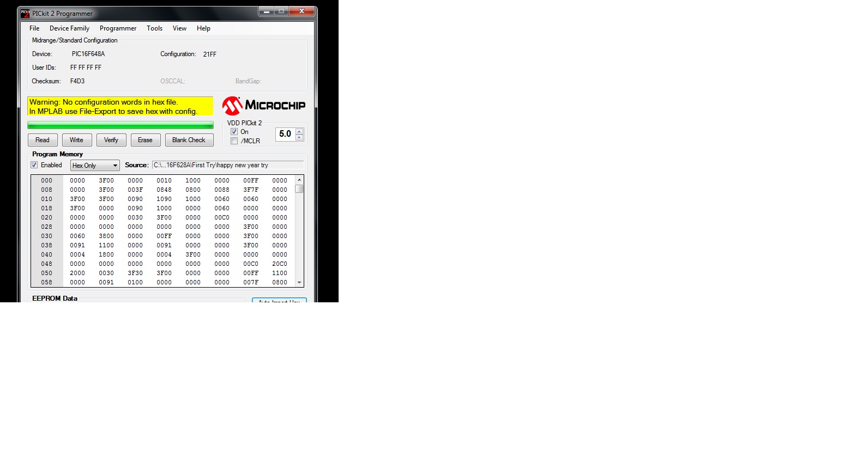Screen dimensions: 868x463
Task: Click the Read button
Action: (x=43, y=140)
